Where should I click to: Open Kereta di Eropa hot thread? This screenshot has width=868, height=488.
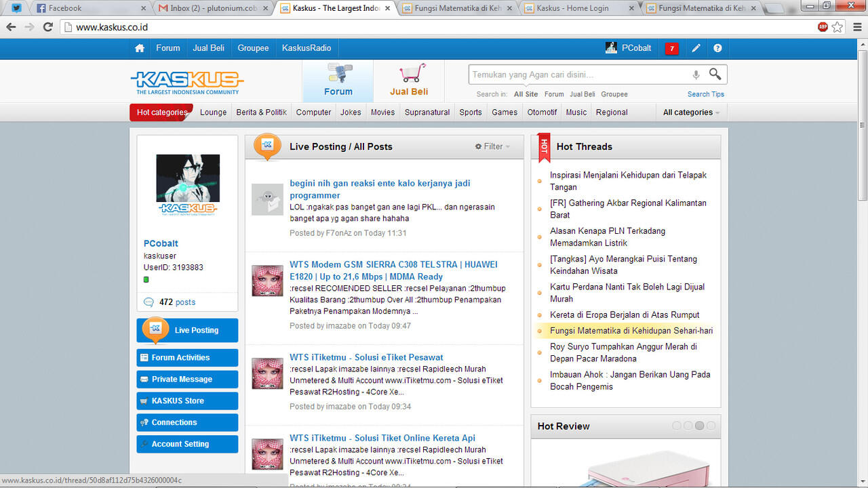pos(625,314)
